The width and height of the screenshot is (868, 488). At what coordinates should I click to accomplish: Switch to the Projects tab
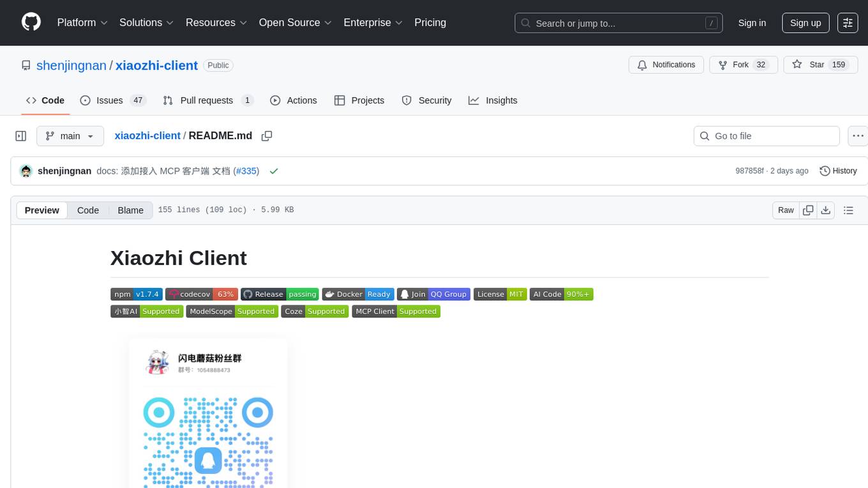coord(359,100)
